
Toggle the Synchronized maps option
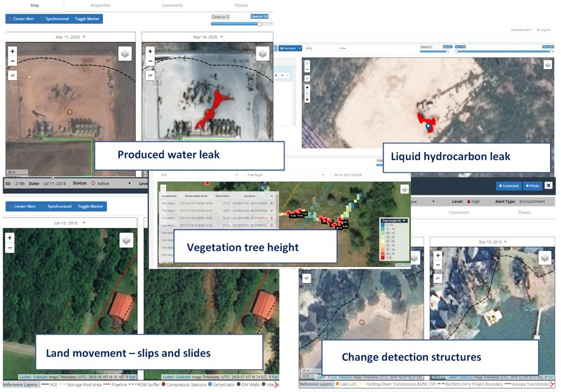pyautogui.click(x=54, y=19)
